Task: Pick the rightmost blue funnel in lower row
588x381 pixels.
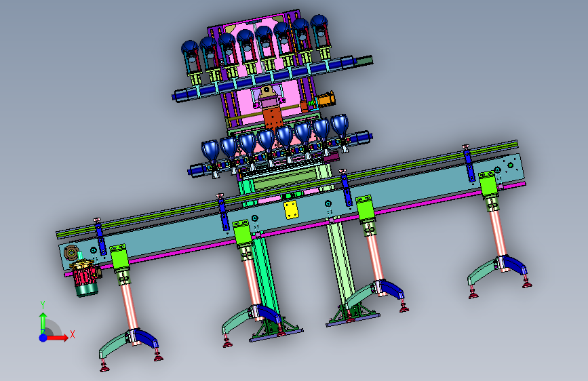Action: [339, 125]
